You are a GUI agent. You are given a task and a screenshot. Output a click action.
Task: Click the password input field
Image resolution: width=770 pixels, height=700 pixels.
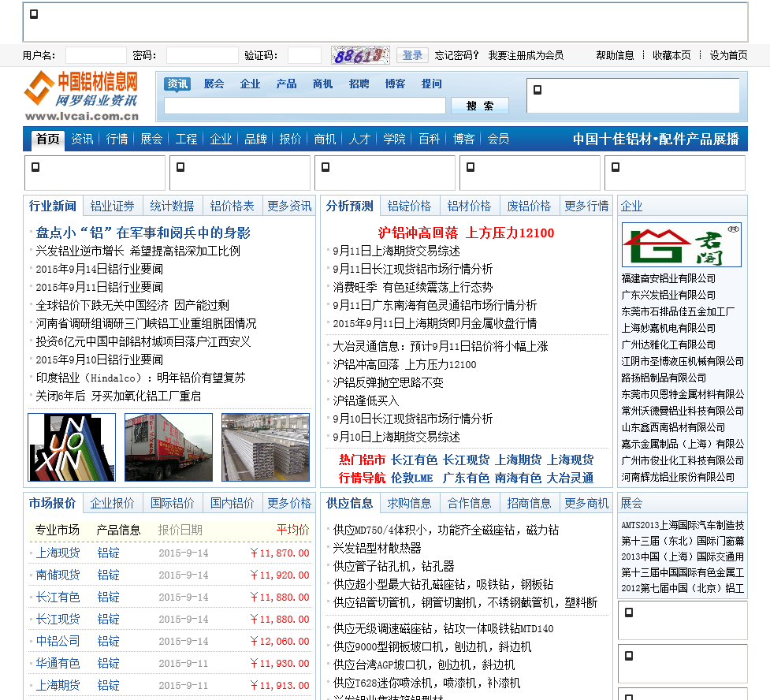[x=203, y=55]
